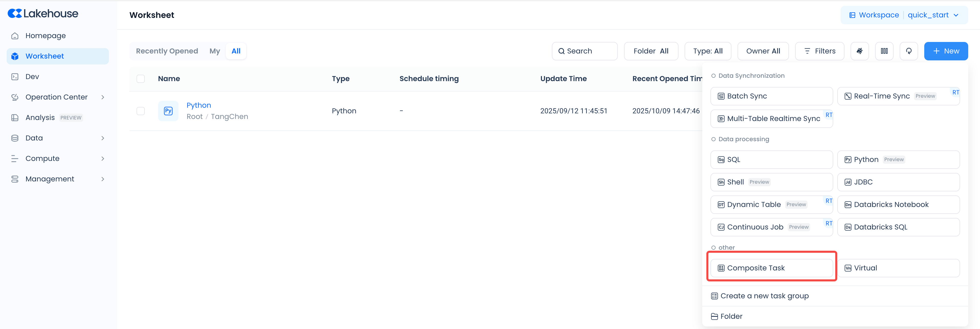
Task: Open the Dev section in the sidebar
Action: [x=32, y=76]
